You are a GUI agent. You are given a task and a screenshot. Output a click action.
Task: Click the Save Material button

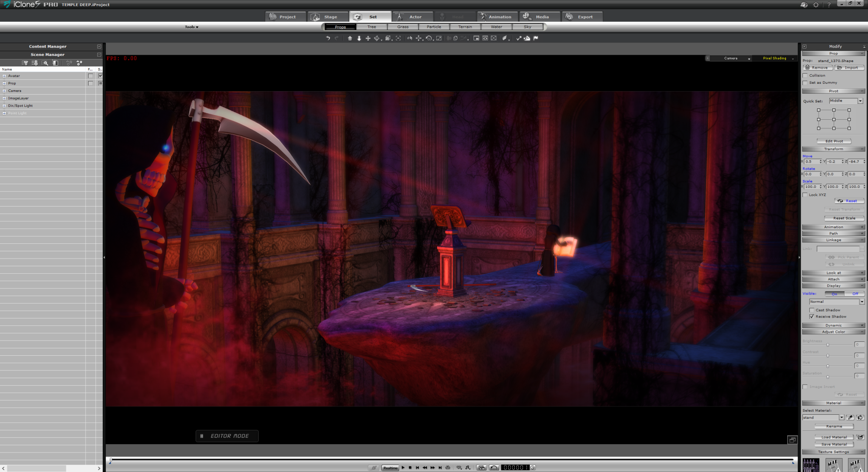834,444
